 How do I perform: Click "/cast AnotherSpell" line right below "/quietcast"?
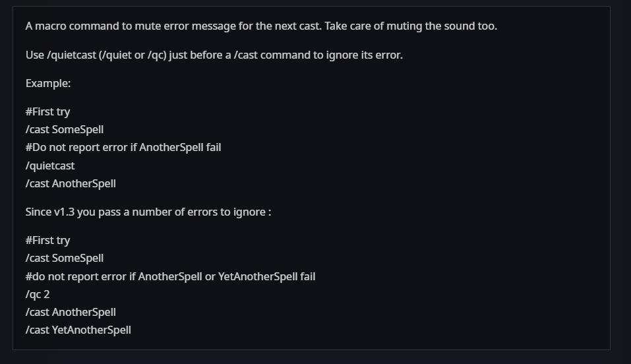(71, 183)
